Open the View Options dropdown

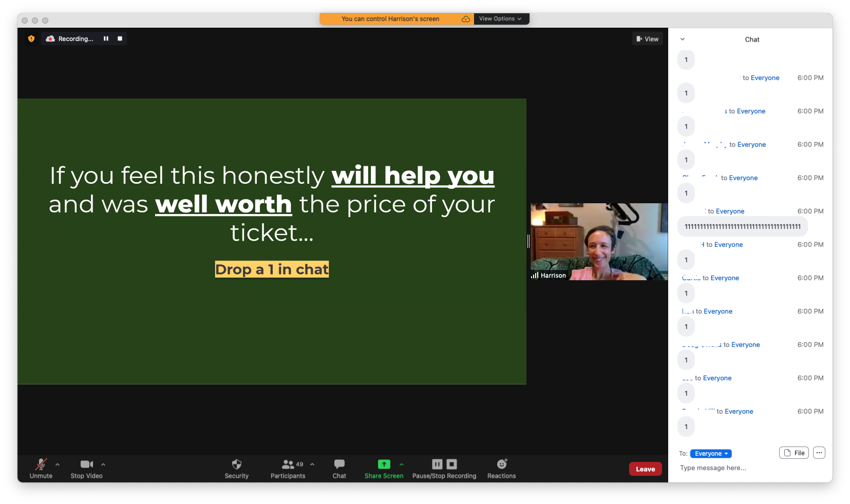point(500,19)
